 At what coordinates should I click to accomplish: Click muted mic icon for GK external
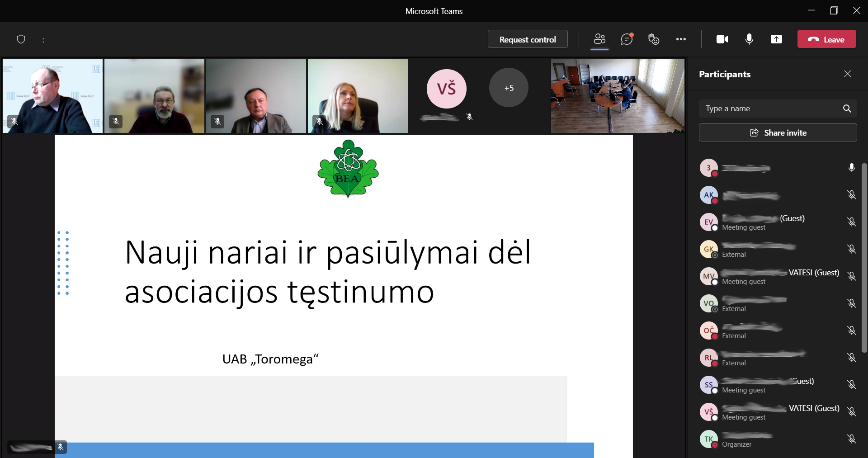pyautogui.click(x=851, y=249)
